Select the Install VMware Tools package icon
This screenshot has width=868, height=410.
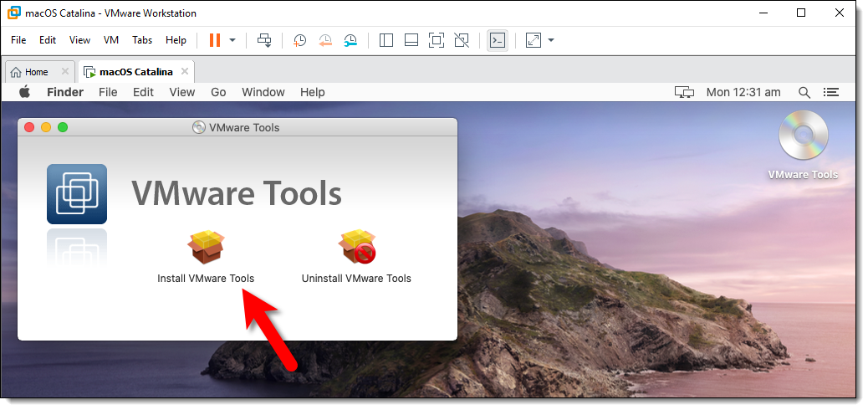click(x=206, y=247)
